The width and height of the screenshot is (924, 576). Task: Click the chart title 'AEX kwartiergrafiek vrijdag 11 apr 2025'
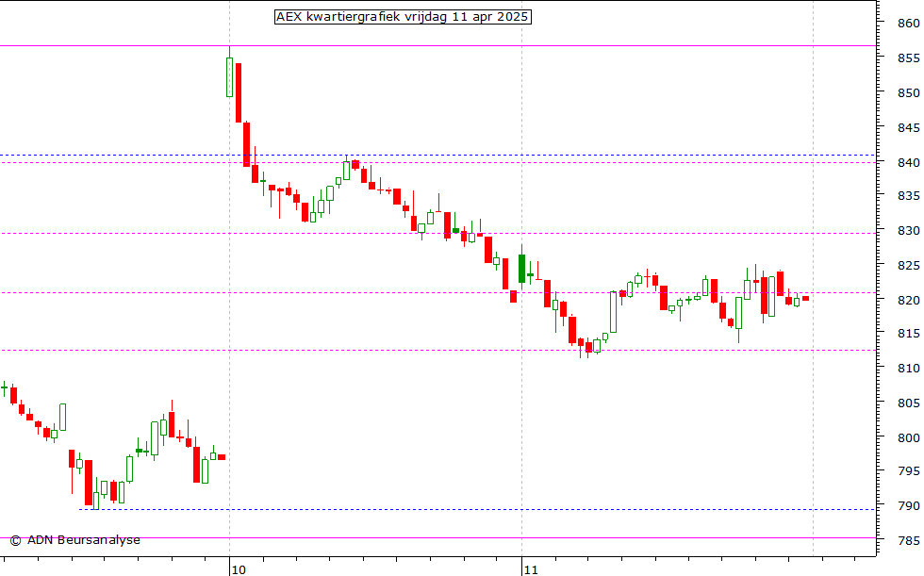click(403, 17)
